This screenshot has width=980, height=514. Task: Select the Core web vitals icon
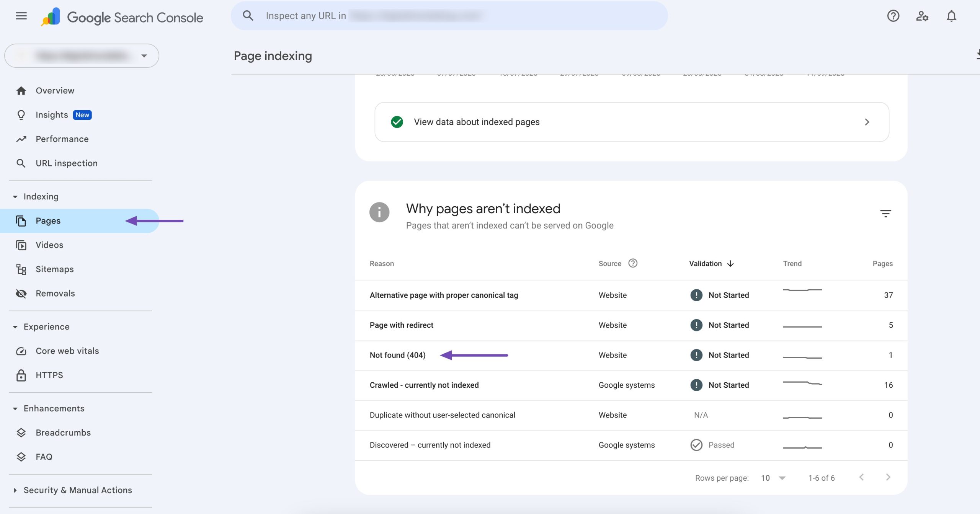(x=21, y=351)
